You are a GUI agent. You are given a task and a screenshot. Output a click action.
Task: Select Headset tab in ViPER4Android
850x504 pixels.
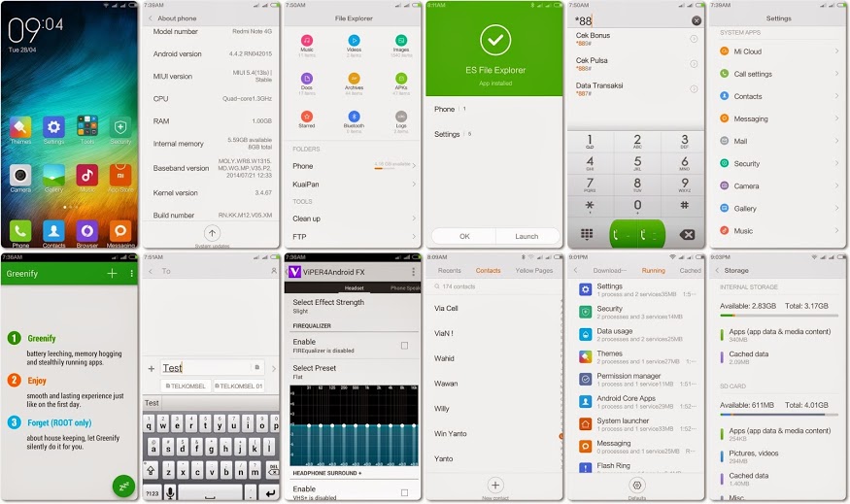[354, 287]
